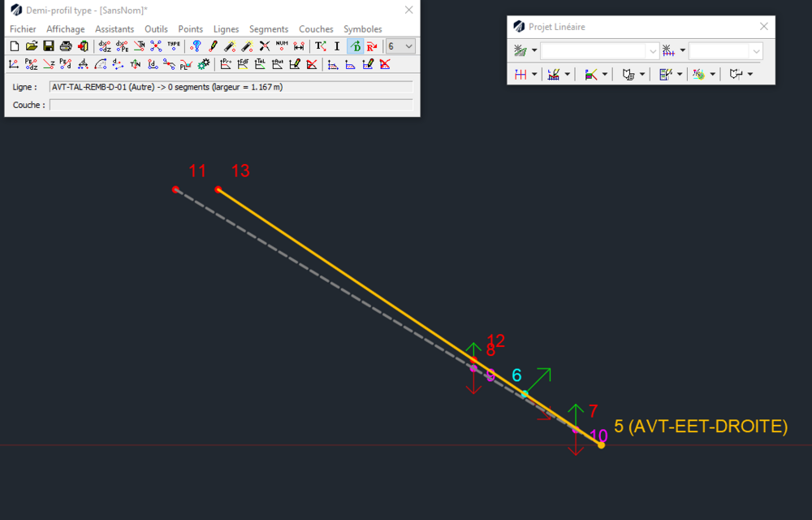Click the table edit pencil icon in Projet Linéaire
The image size is (812, 520).
[x=666, y=75]
